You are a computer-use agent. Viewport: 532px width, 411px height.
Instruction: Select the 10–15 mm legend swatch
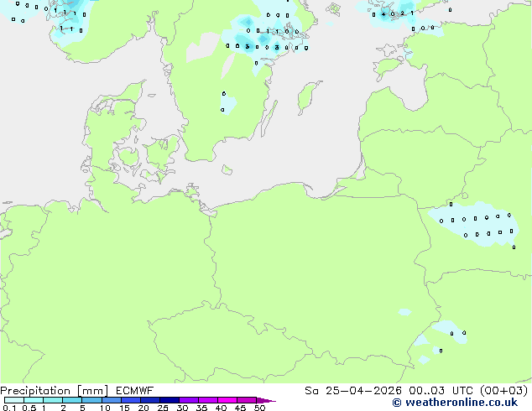[x=111, y=400]
